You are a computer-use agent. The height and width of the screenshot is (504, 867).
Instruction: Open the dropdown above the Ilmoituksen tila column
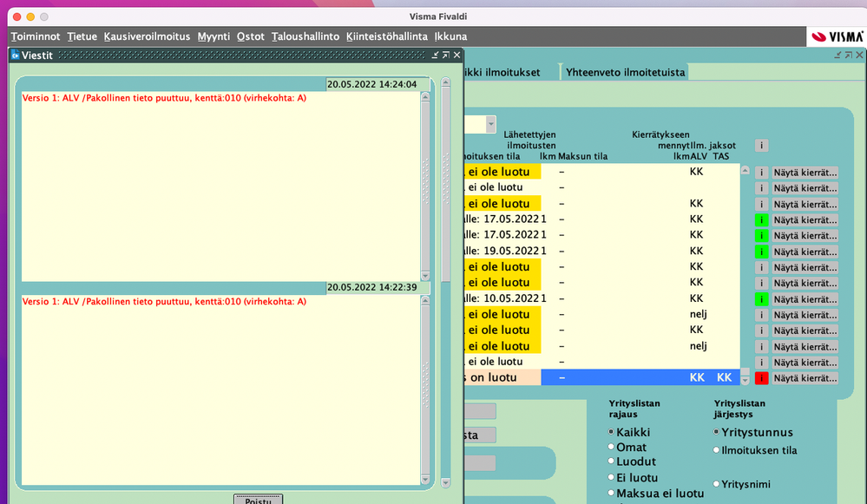click(x=490, y=124)
